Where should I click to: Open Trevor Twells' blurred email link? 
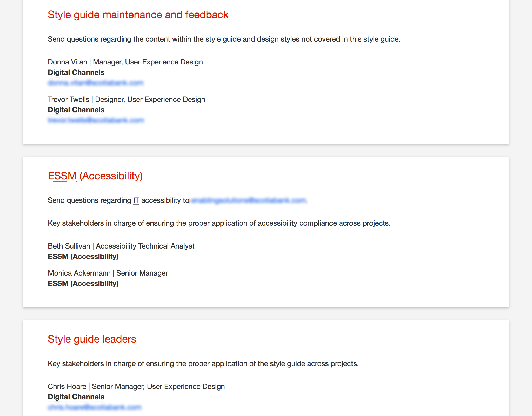click(96, 120)
